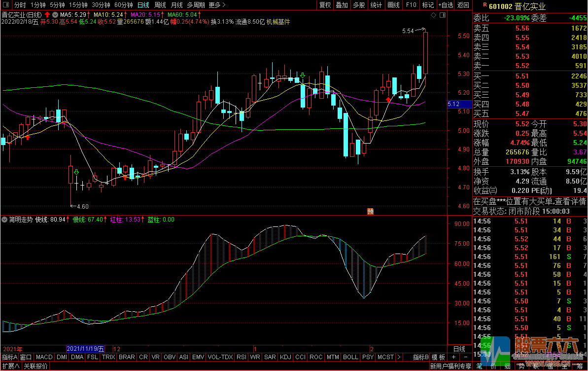Select the 日线 daily period
This screenshot has height=371, width=588.
click(143, 5)
